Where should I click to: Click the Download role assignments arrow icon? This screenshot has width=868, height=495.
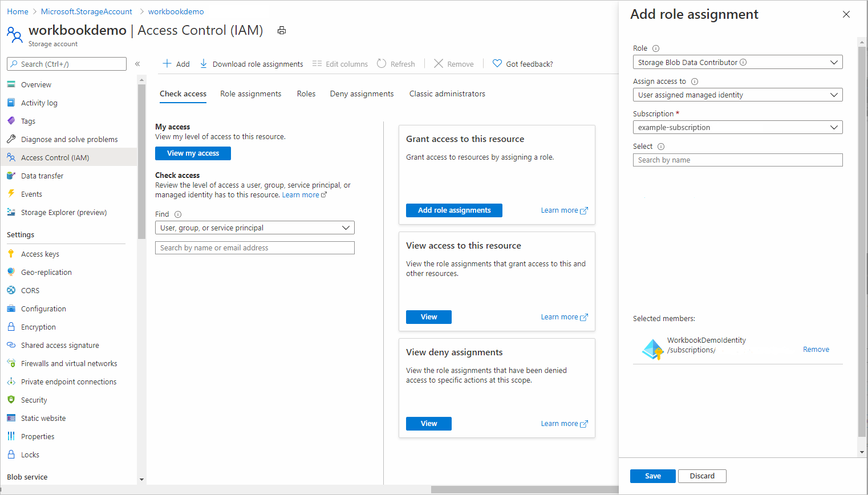(x=204, y=64)
